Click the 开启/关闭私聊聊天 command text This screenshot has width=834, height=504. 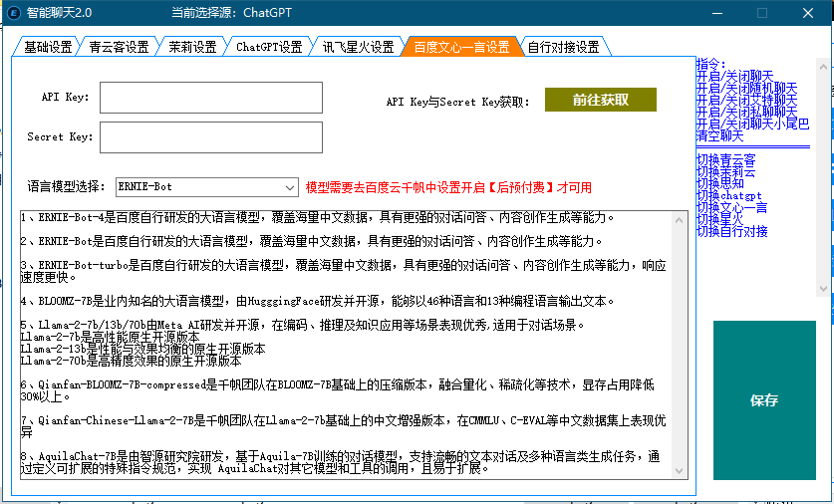click(746, 112)
